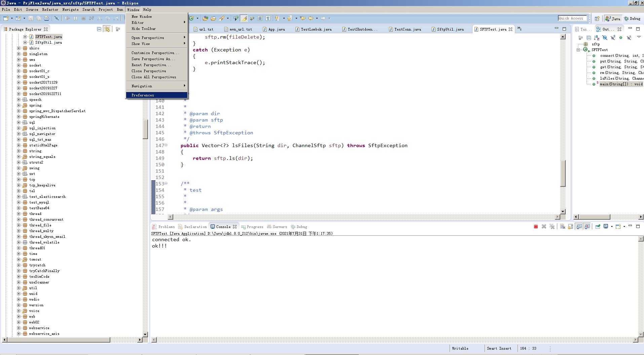This screenshot has height=355, width=644.
Task: Pin the Console view
Action: [x=598, y=226]
